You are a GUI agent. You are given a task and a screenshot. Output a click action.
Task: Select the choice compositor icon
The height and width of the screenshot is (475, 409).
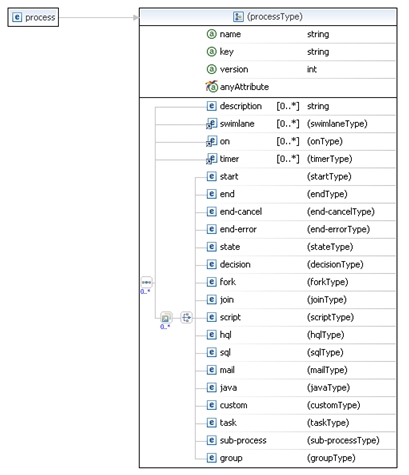click(x=186, y=317)
